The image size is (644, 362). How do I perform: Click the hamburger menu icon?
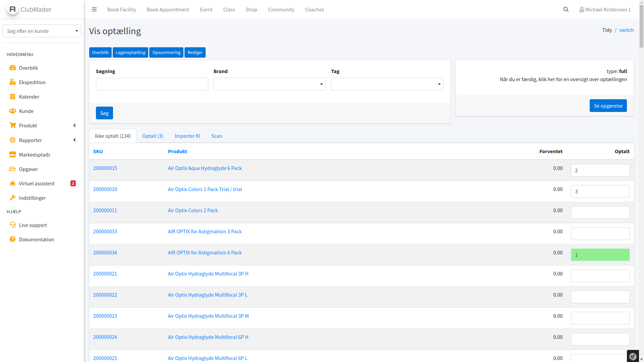pos(94,9)
